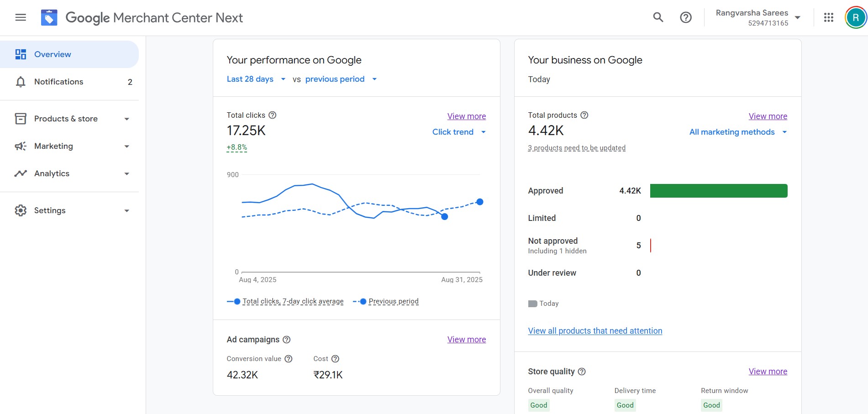Click View more next to Ad campaigns
Image resolution: width=868 pixels, height=414 pixels.
click(466, 340)
